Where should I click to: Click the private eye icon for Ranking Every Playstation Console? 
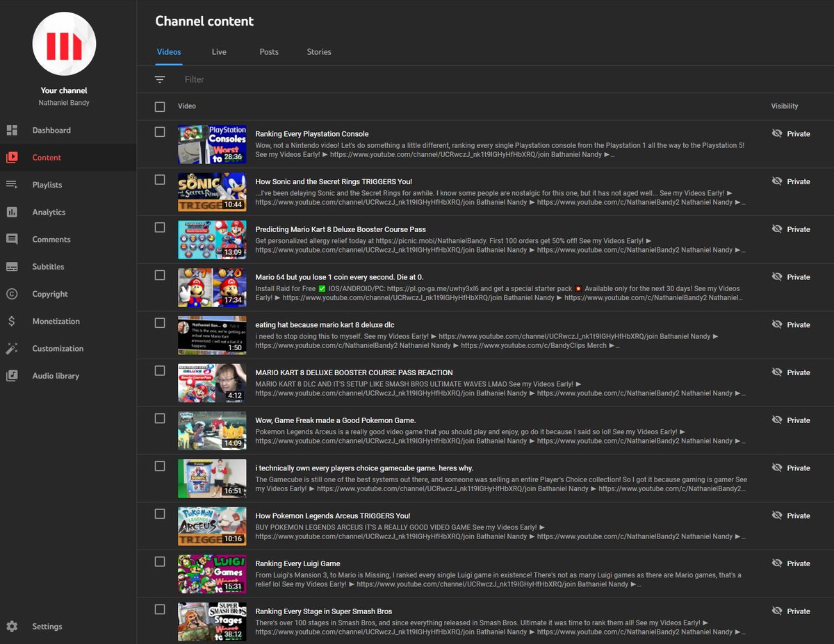point(777,133)
